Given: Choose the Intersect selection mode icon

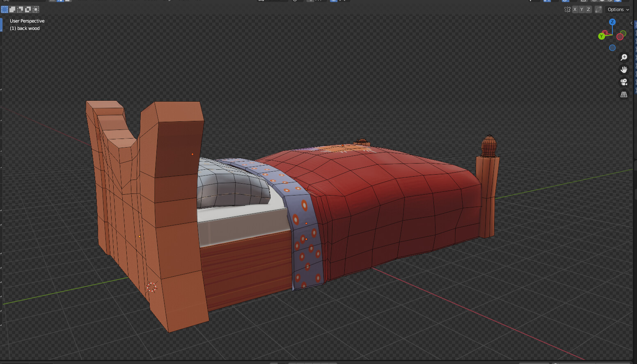Looking at the screenshot, I should tap(36, 9).
